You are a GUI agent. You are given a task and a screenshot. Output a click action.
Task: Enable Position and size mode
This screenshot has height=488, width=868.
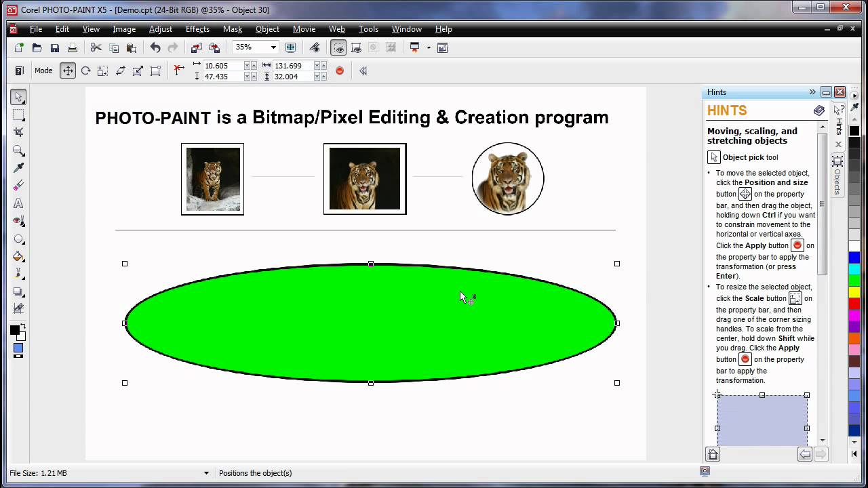point(68,70)
